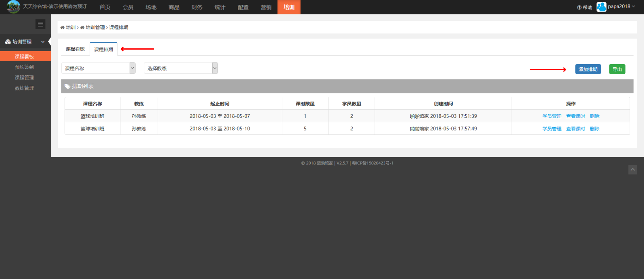Click the date range ending 2018-05-10

(x=220, y=129)
